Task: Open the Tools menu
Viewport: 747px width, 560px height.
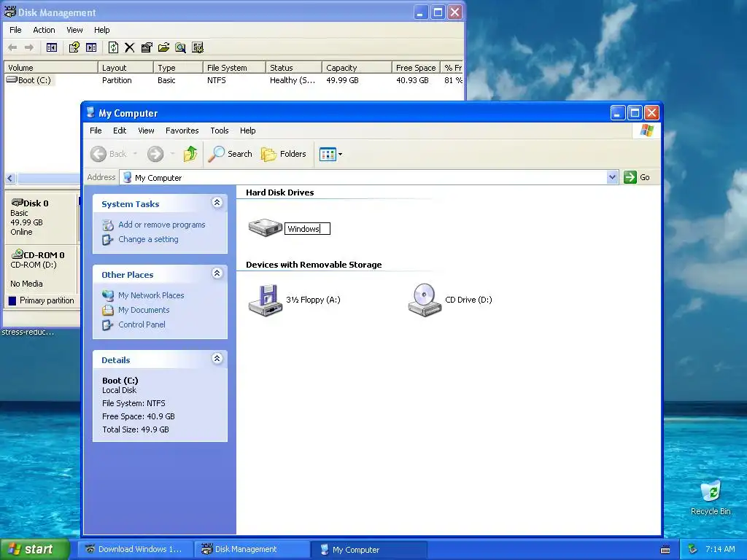Action: point(220,131)
